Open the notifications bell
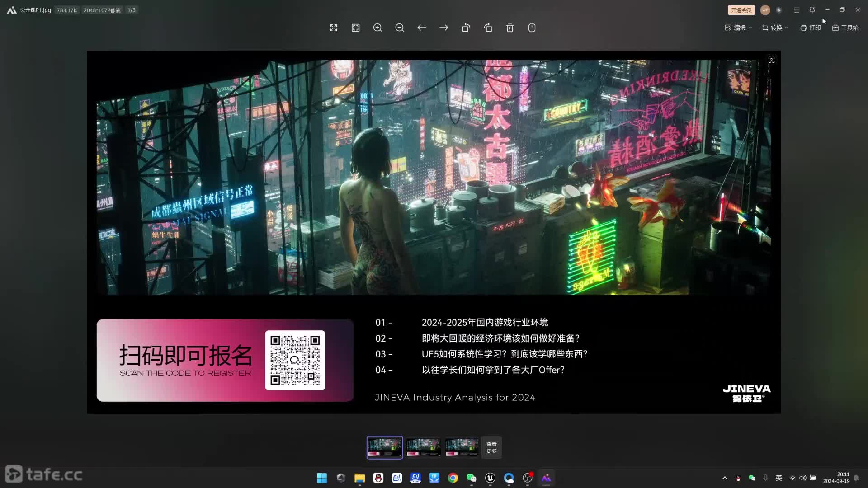Screen dimensions: 868x488 (856, 478)
